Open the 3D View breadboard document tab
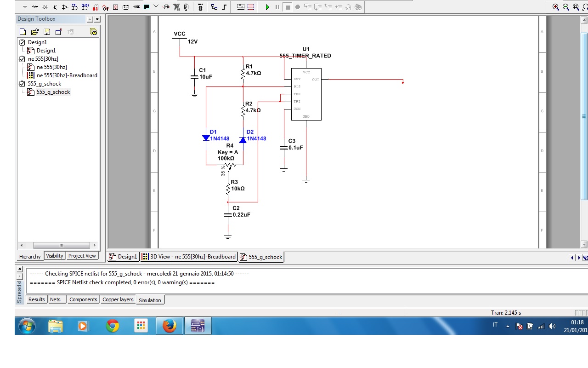 [x=189, y=257]
